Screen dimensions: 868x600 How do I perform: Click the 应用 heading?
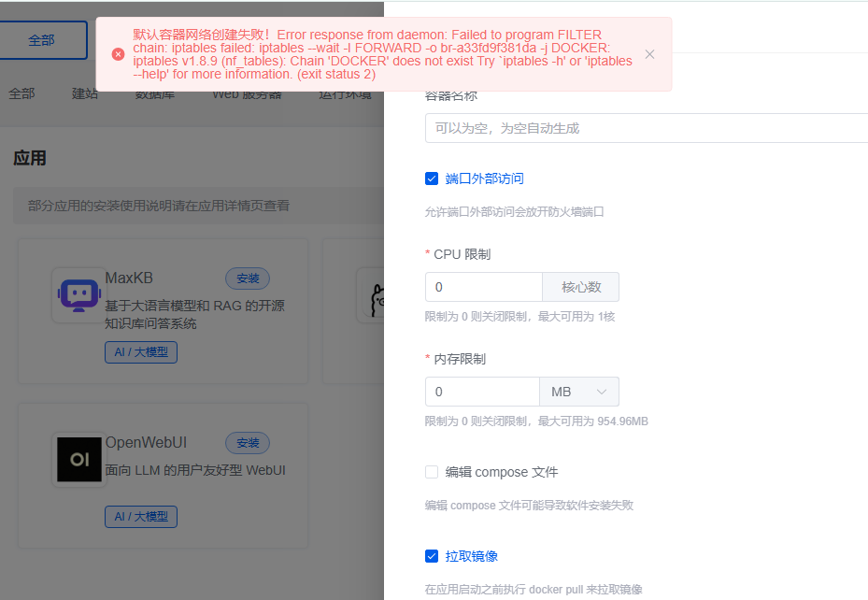[x=30, y=158]
